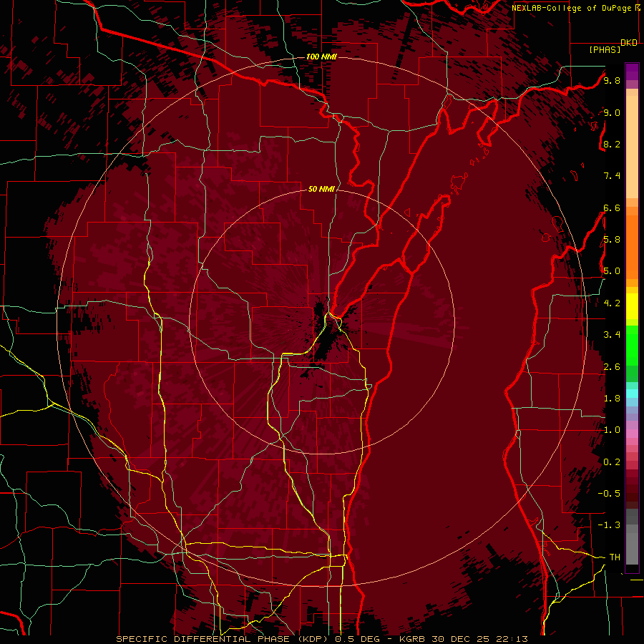Click the 22:13 timestamp
Image resolution: width=644 pixels, height=644 pixels.
[512, 639]
